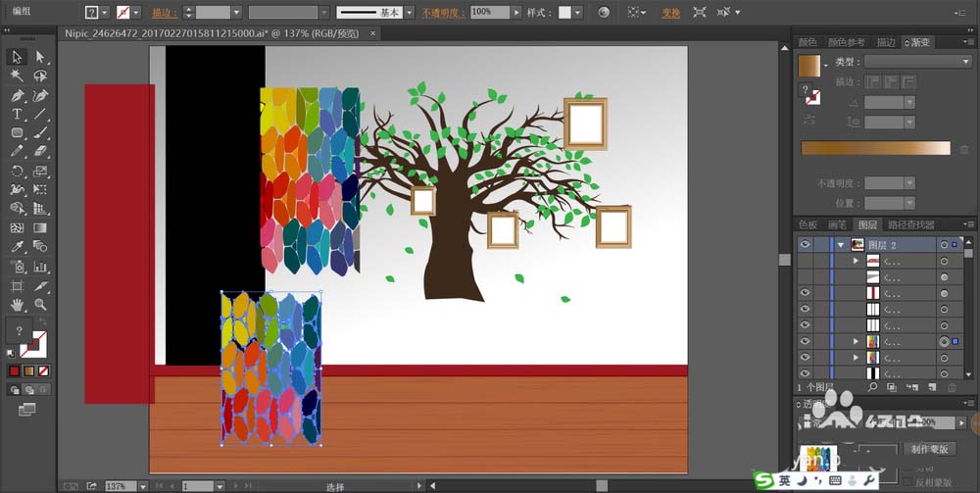
Task: Select the Line Segment tool
Action: (x=40, y=114)
